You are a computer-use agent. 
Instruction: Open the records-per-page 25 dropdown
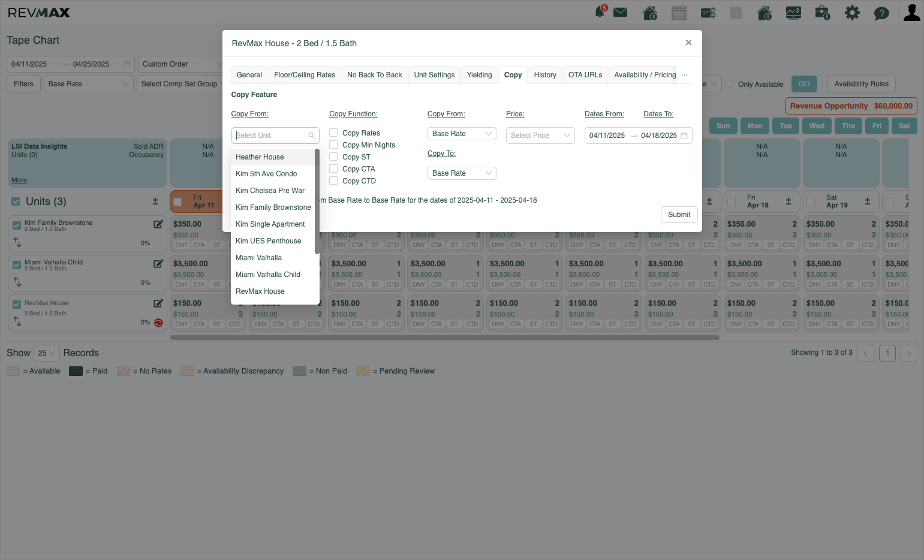(x=47, y=353)
